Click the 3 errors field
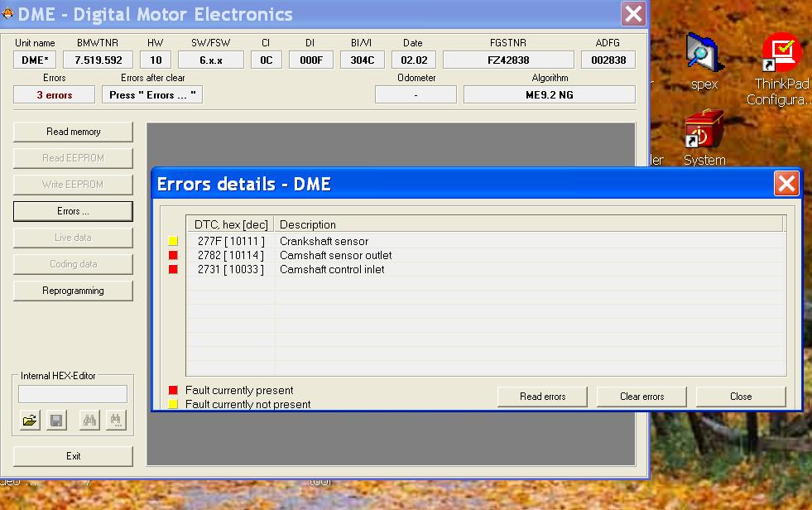 (55, 94)
